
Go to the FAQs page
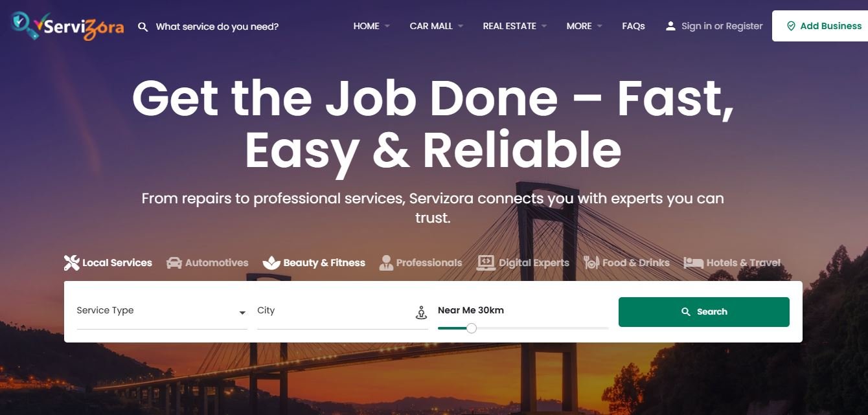(x=634, y=27)
